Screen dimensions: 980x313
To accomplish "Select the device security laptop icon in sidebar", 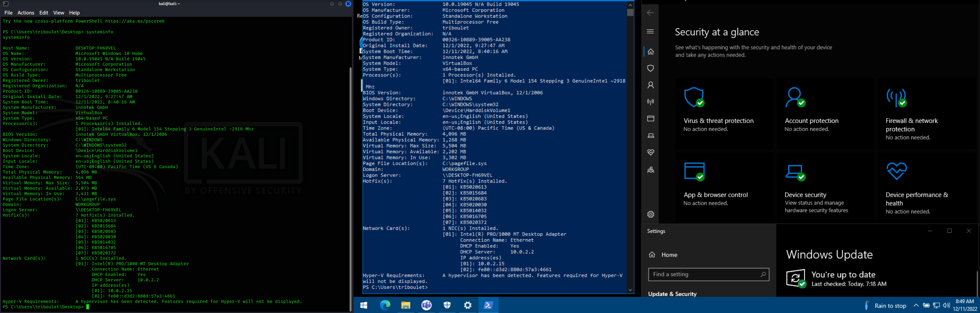I will point(651,135).
